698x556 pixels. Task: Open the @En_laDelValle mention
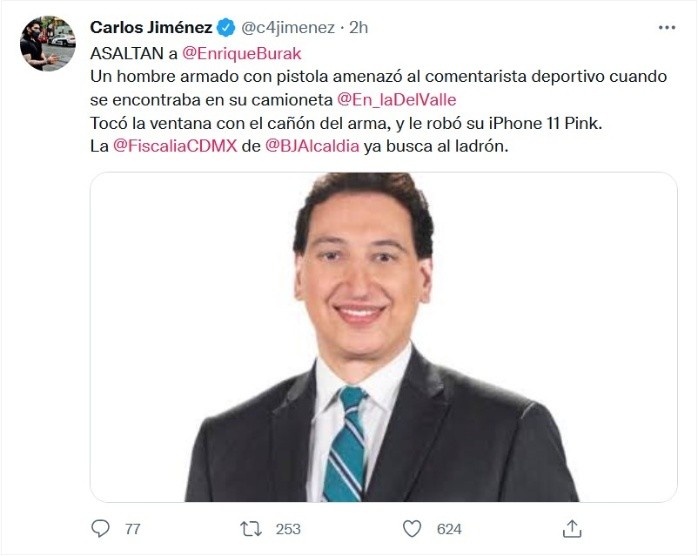click(397, 99)
